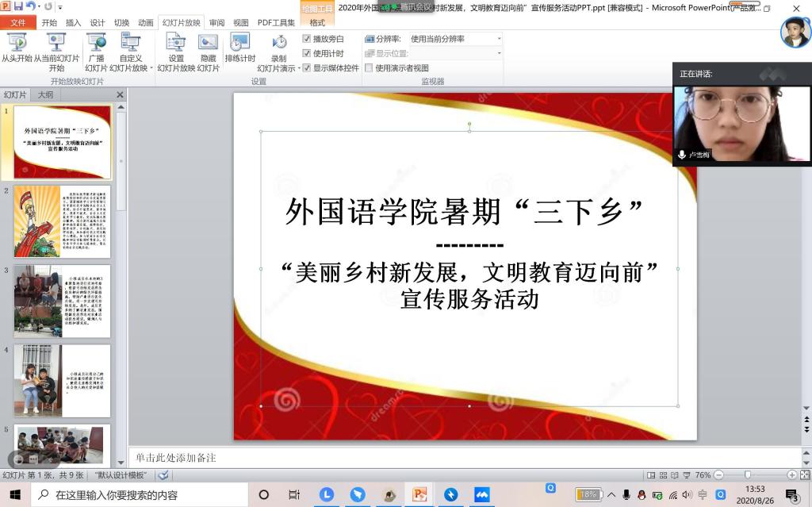The image size is (812, 507).
Task: Expand 录制幻灯片演示 dropdown arrow
Action: click(298, 68)
